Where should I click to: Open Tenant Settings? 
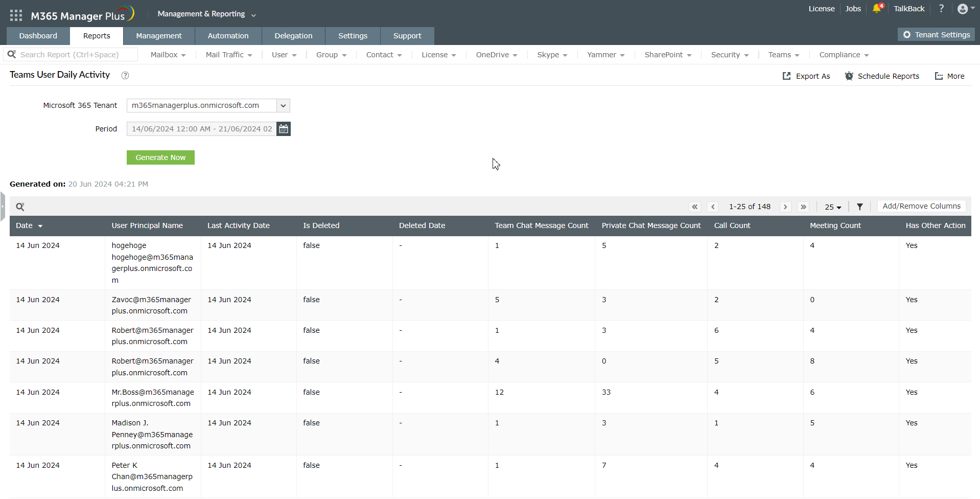click(x=936, y=35)
